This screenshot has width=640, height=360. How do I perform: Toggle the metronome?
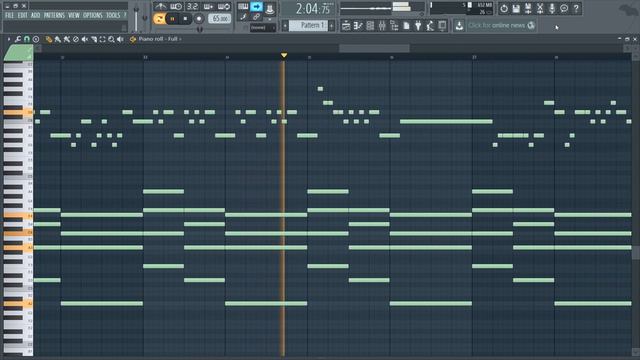pyautogui.click(x=160, y=7)
